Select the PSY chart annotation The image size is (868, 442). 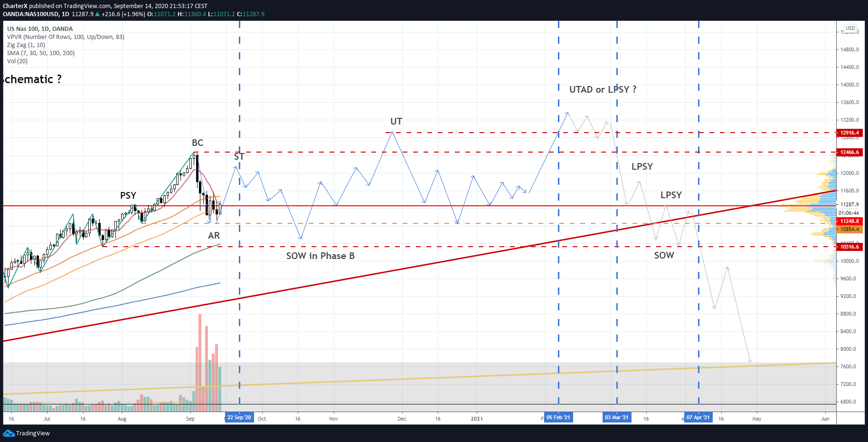click(x=128, y=196)
